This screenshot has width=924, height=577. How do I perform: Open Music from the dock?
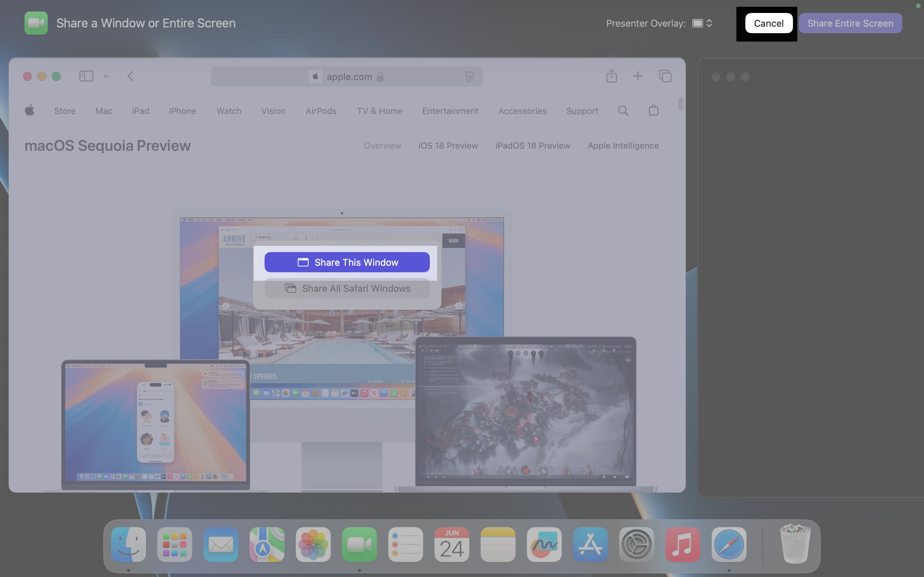point(682,544)
